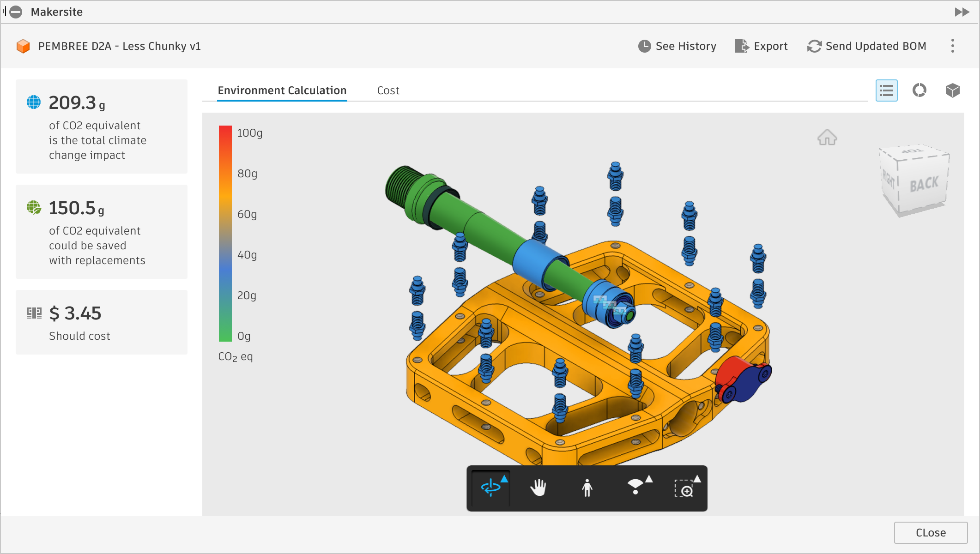Click the Home view icon in viewer
Image resolution: width=980 pixels, height=554 pixels.
pos(827,138)
